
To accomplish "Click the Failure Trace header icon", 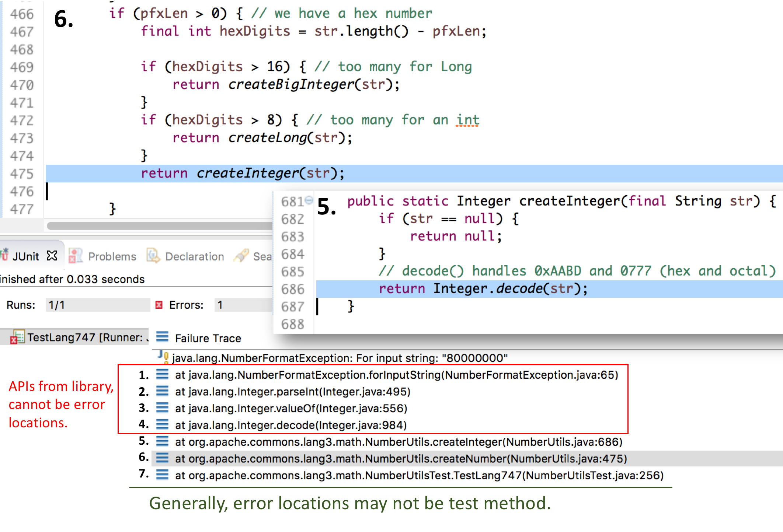I will coord(162,337).
